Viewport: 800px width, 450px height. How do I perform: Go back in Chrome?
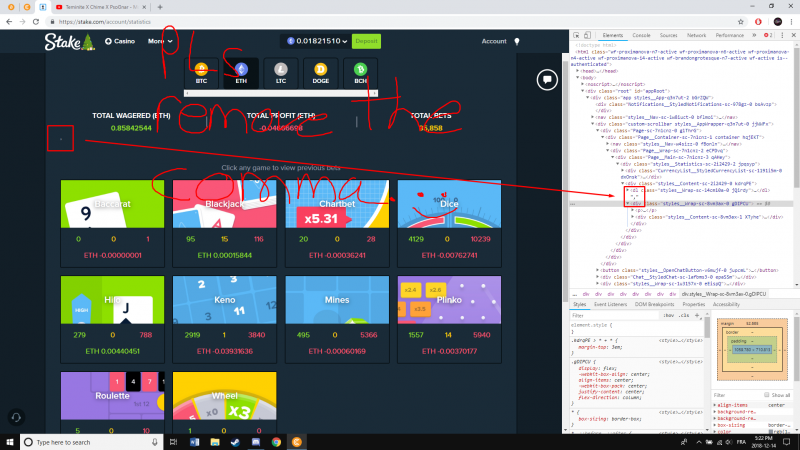(x=9, y=22)
